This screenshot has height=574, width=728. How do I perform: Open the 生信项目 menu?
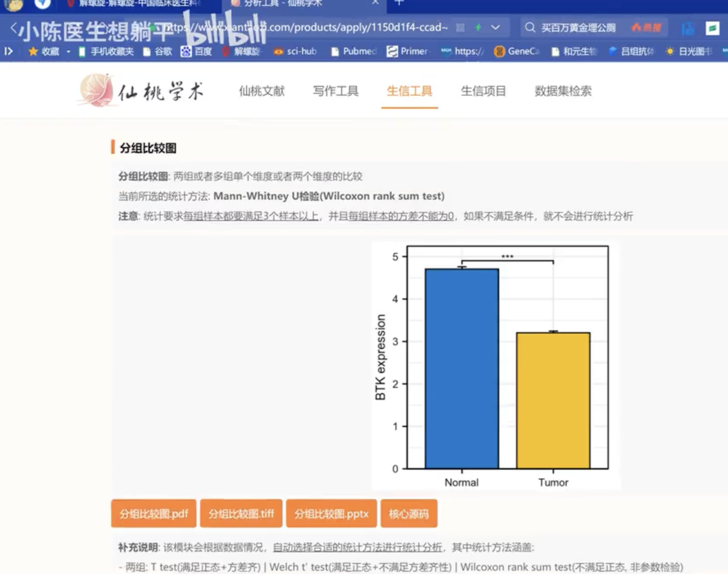pyautogui.click(x=483, y=91)
